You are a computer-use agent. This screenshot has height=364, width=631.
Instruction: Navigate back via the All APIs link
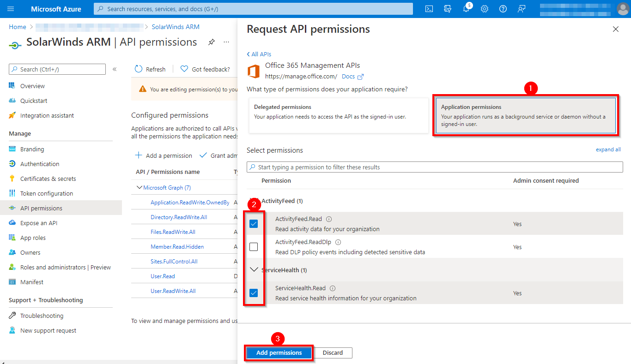coord(259,54)
